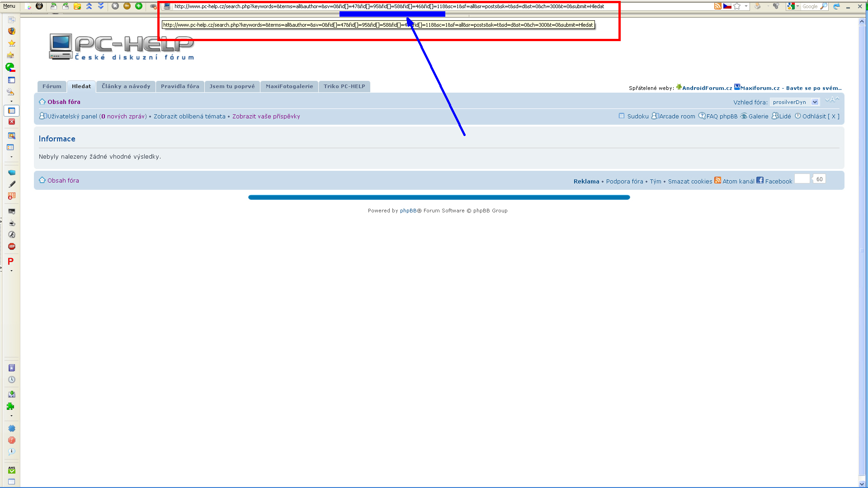Click the orange RSS feed icon in address bar
The width and height of the screenshot is (868, 488).
717,6
